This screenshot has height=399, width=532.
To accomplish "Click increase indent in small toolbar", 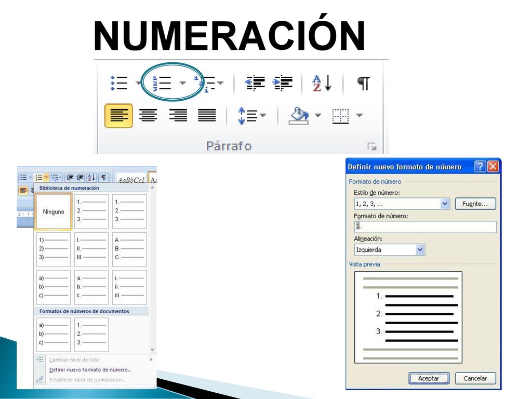I will click(x=81, y=178).
